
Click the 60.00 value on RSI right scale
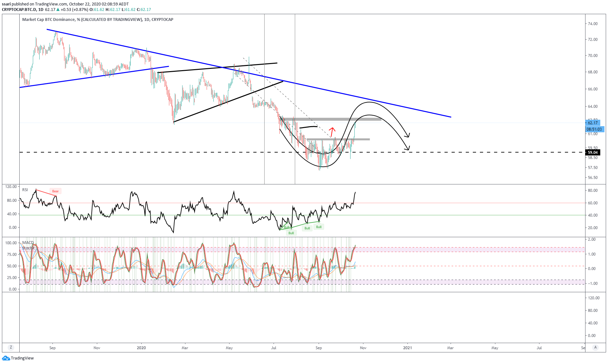tap(593, 203)
